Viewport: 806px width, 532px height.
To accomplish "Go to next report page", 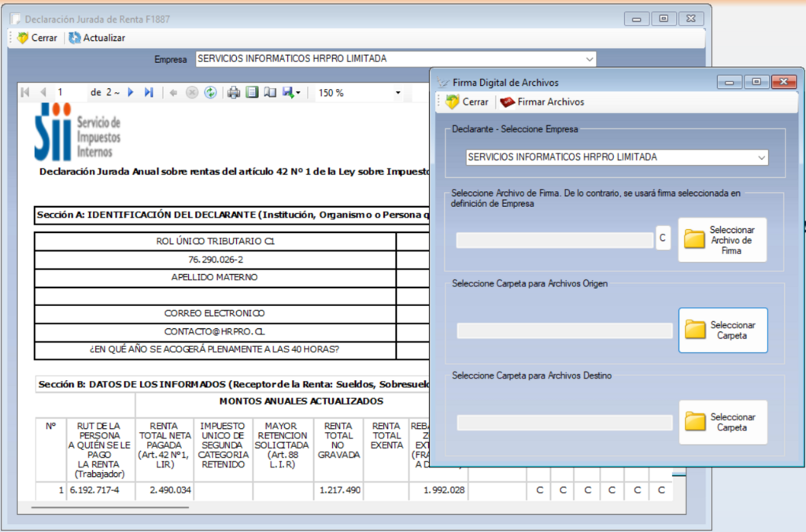I will (131, 93).
